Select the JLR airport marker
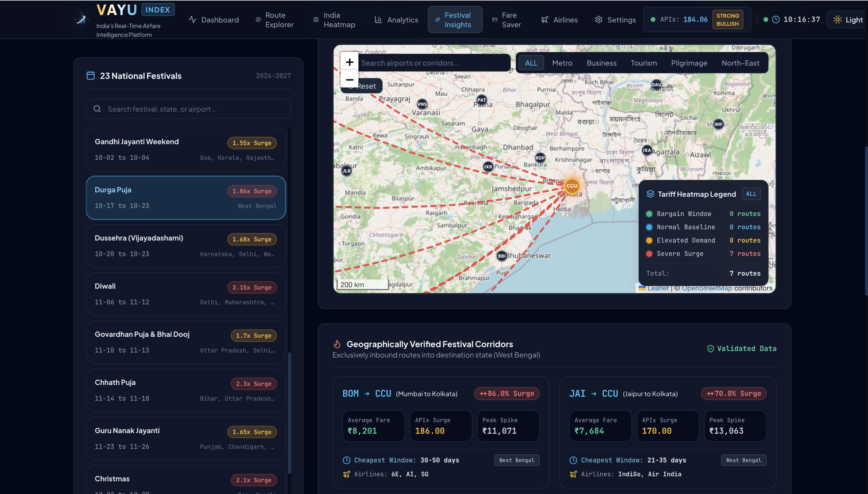The width and height of the screenshot is (868, 494). pyautogui.click(x=346, y=171)
